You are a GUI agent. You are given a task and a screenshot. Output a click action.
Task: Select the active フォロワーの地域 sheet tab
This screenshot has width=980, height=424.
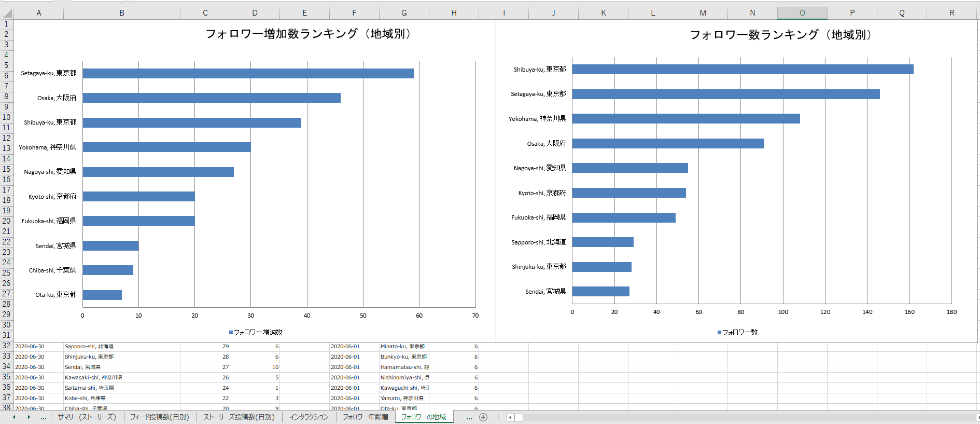tap(424, 417)
